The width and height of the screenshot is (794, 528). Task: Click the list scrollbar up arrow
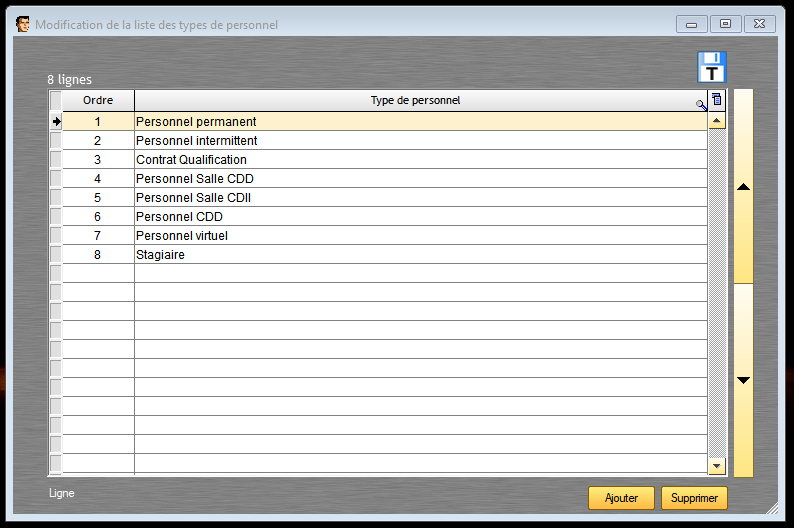pyautogui.click(x=717, y=120)
